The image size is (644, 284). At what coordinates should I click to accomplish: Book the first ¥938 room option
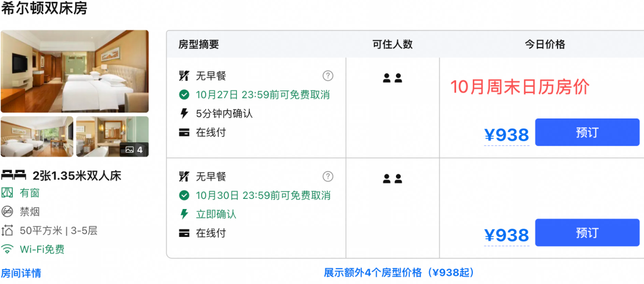click(x=587, y=132)
